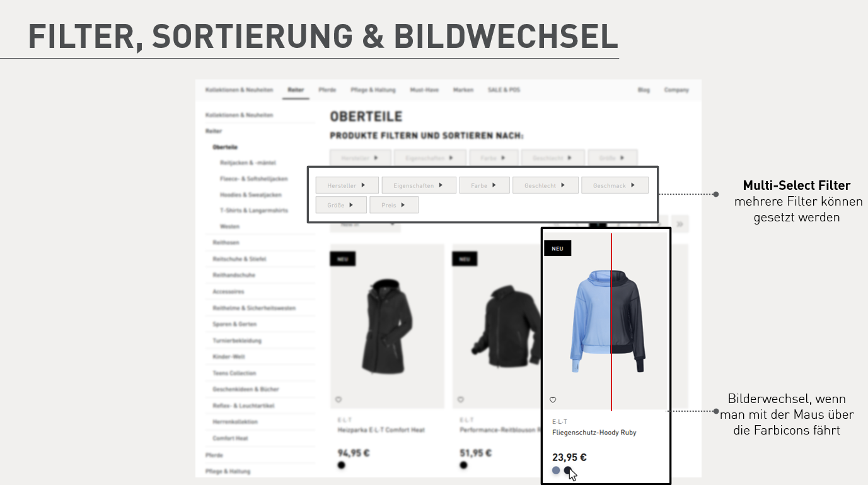868x485 pixels.
Task: Open the Geschmack filter dropdown
Action: tap(615, 185)
